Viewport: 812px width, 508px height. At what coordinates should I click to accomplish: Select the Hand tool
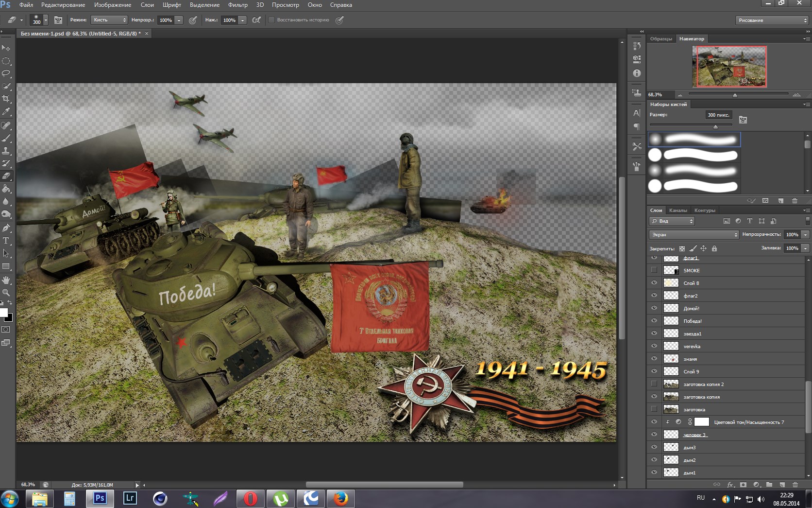(6, 280)
